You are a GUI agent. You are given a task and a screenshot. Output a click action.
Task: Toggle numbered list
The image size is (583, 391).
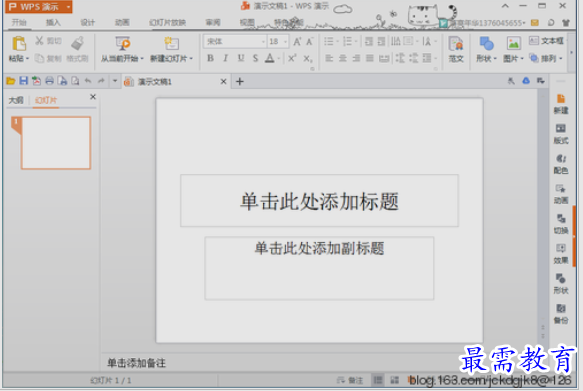point(347,41)
